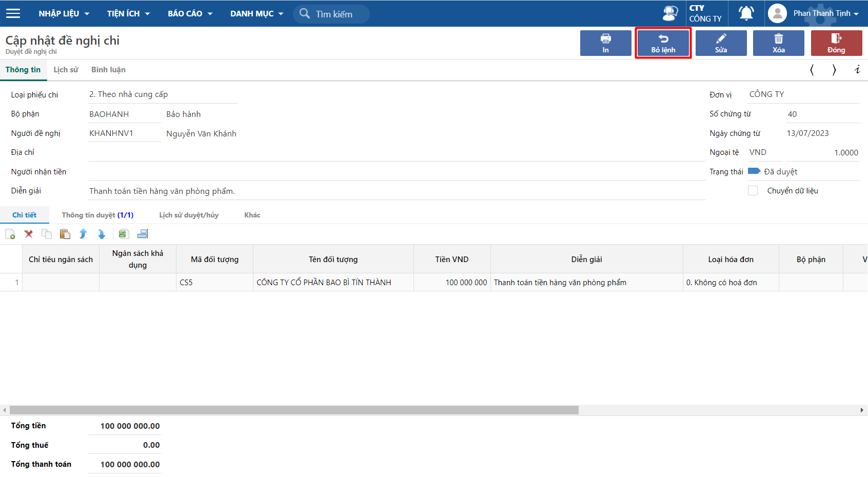Click the red Đóng button
This screenshot has width=868, height=477.
point(836,43)
